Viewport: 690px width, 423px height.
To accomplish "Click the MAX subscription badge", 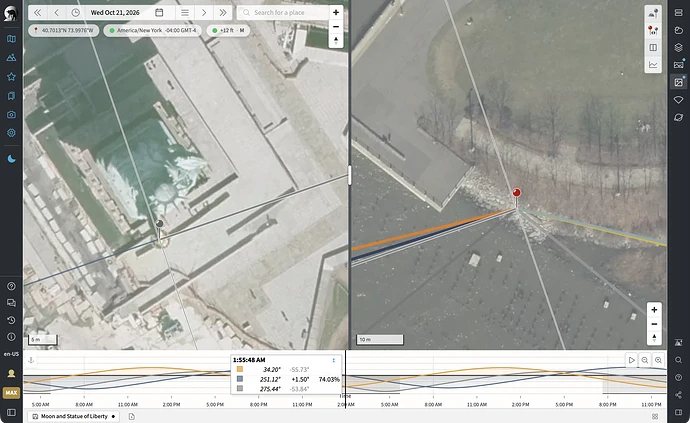I will [11, 393].
